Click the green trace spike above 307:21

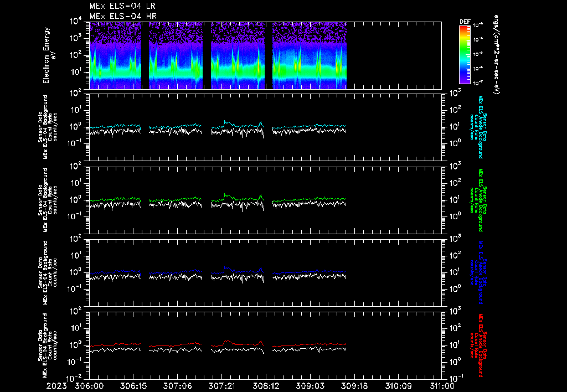(225, 195)
